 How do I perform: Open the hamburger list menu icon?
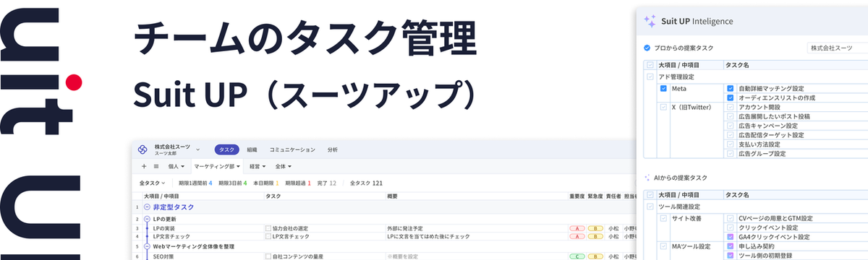coord(156,166)
